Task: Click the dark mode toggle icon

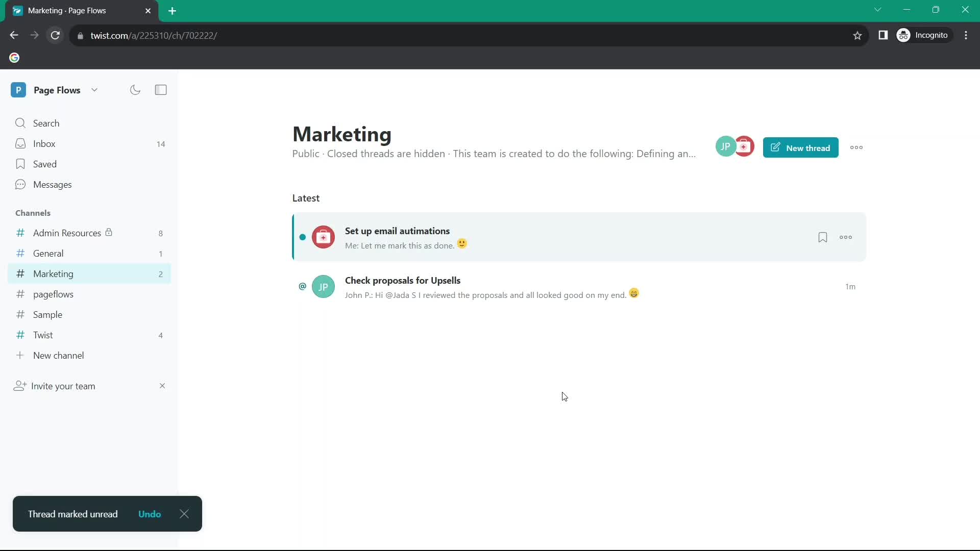Action: (135, 89)
